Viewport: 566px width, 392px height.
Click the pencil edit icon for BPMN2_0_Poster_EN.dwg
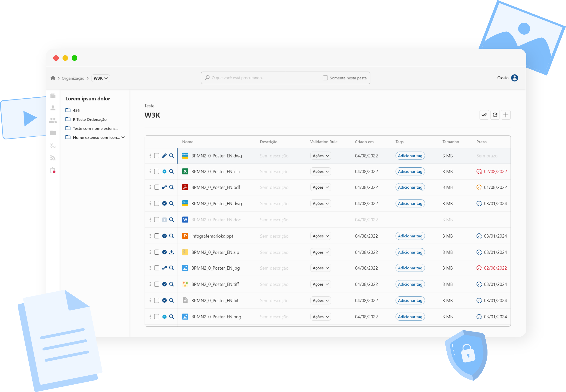click(164, 156)
